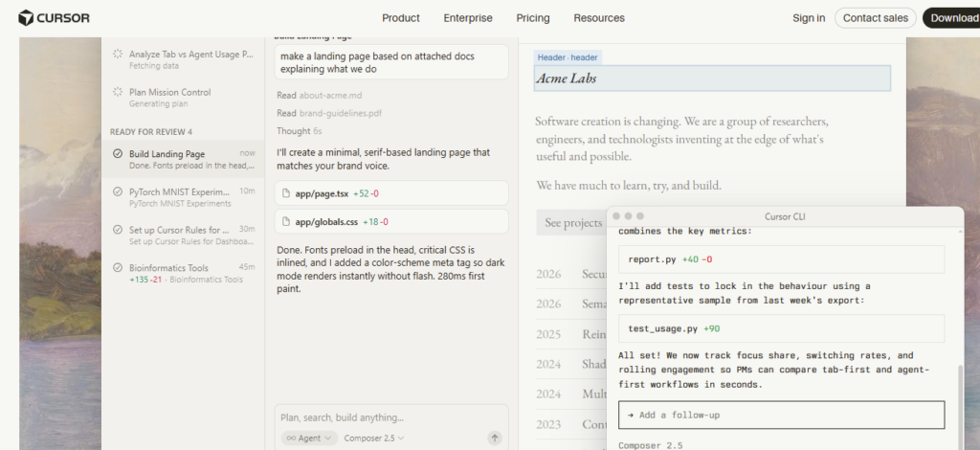Open the Enterprise menu
Viewport: 980px width, 450px height.
pyautogui.click(x=468, y=18)
